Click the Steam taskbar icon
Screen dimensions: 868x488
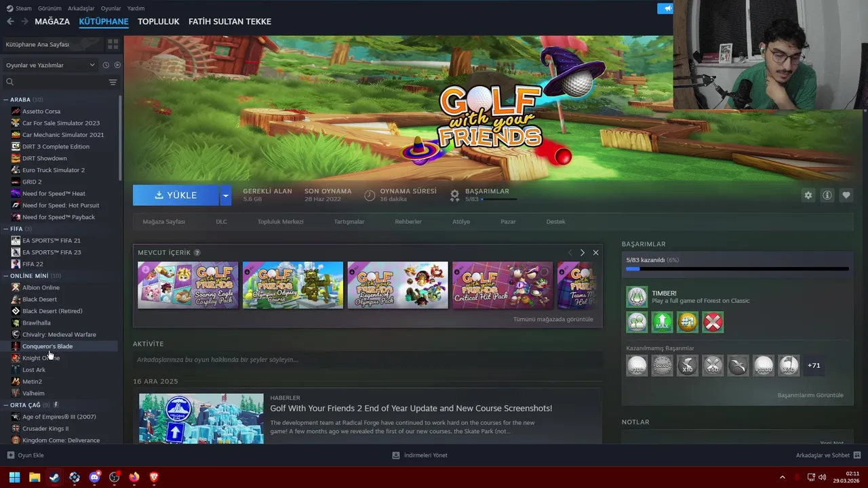pos(54,477)
